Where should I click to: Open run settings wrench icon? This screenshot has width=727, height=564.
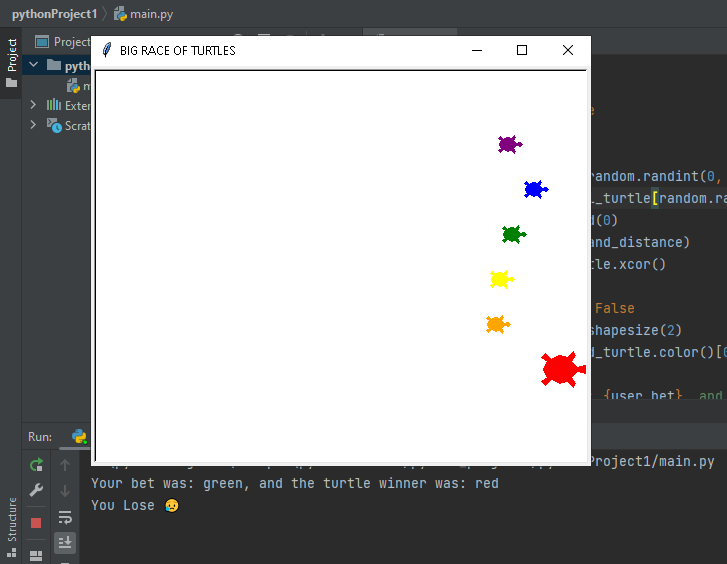(36, 490)
